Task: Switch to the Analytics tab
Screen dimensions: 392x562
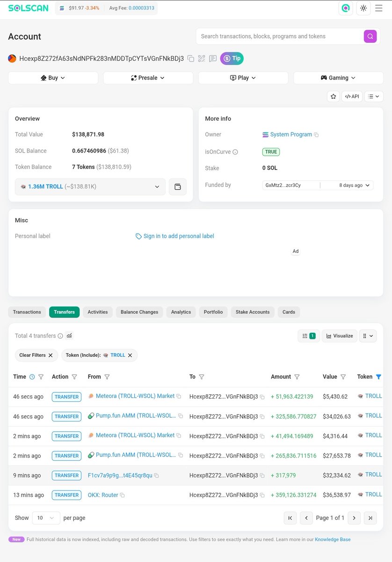Action: click(181, 312)
